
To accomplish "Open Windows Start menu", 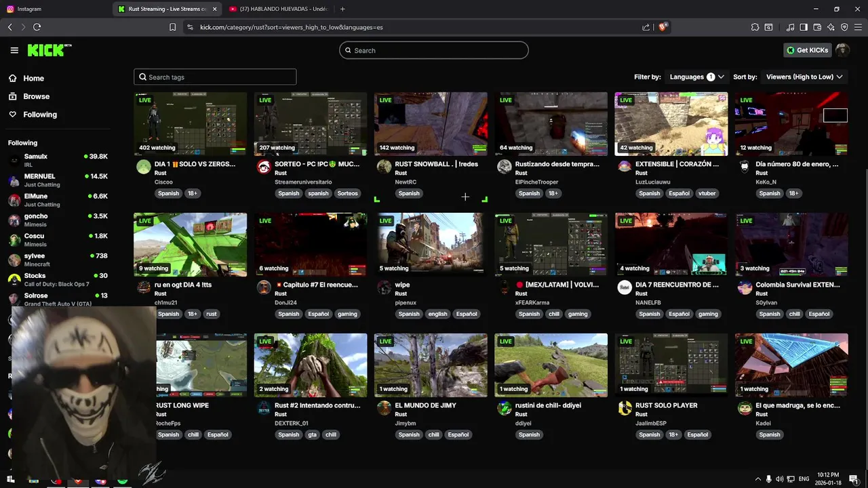I will 11,479.
